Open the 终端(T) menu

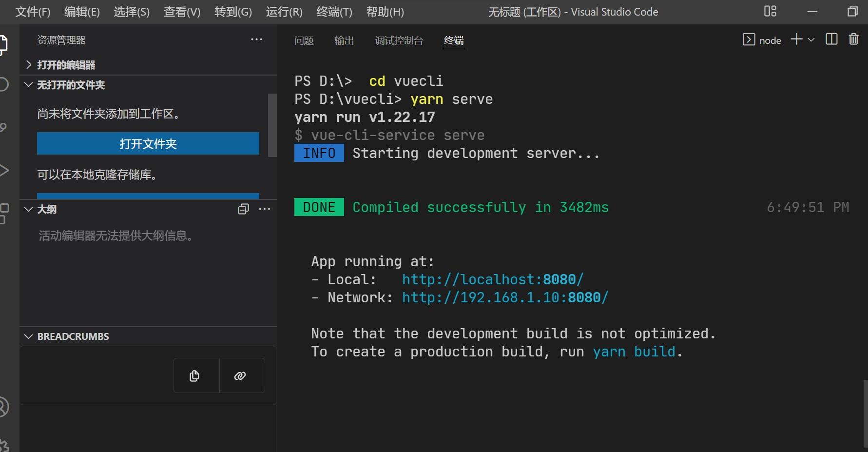(334, 12)
